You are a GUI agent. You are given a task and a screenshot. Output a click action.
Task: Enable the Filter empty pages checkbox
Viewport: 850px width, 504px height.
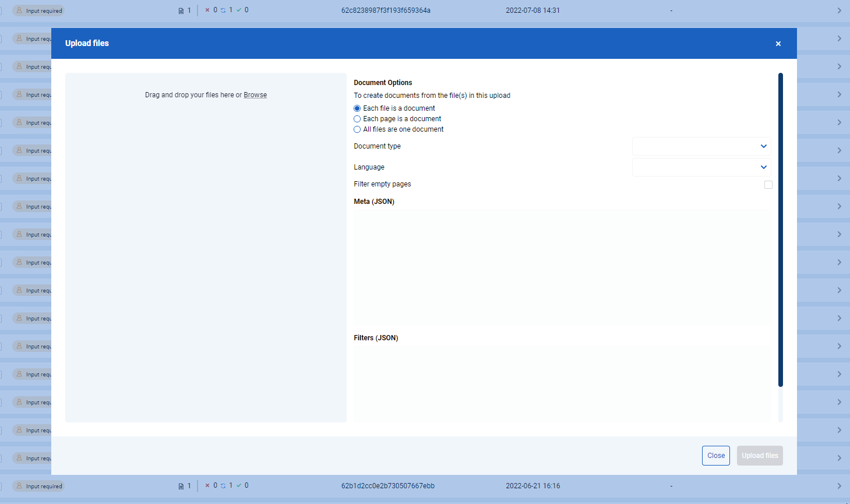coord(768,185)
